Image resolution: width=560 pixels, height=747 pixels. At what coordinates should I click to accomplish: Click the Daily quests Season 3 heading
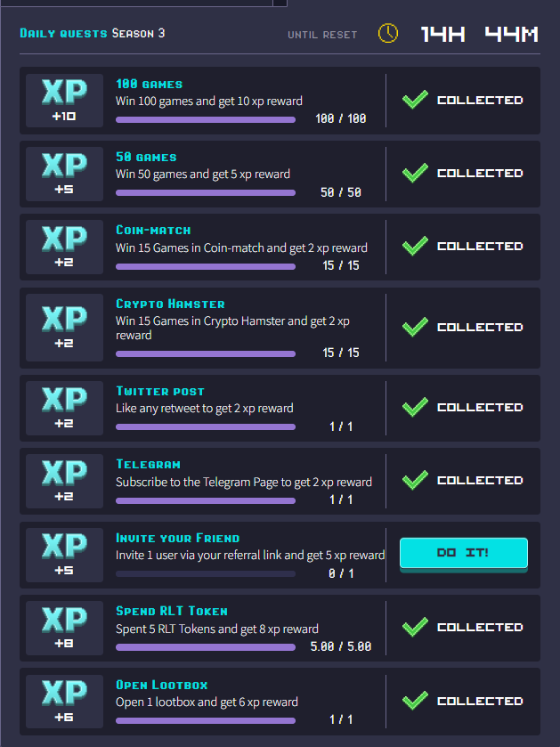point(93,34)
